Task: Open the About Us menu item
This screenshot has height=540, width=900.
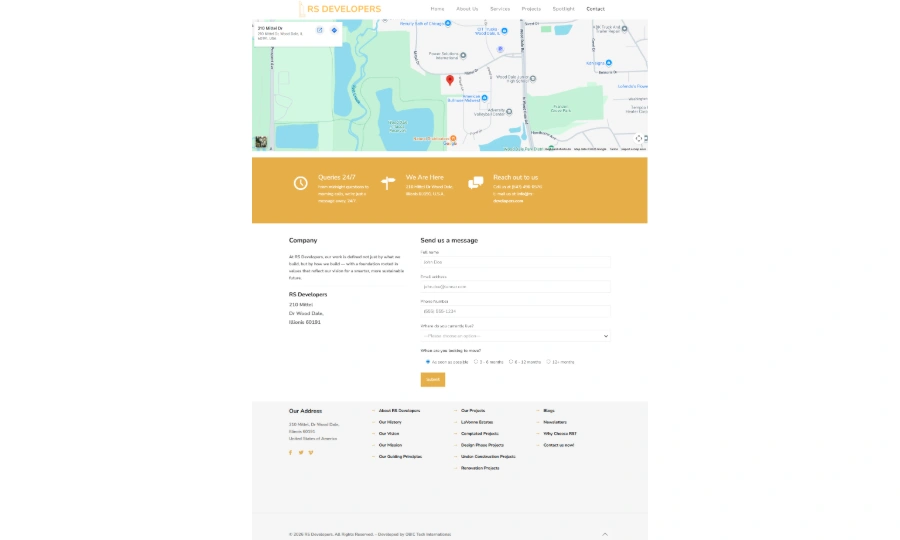Action: (x=467, y=9)
